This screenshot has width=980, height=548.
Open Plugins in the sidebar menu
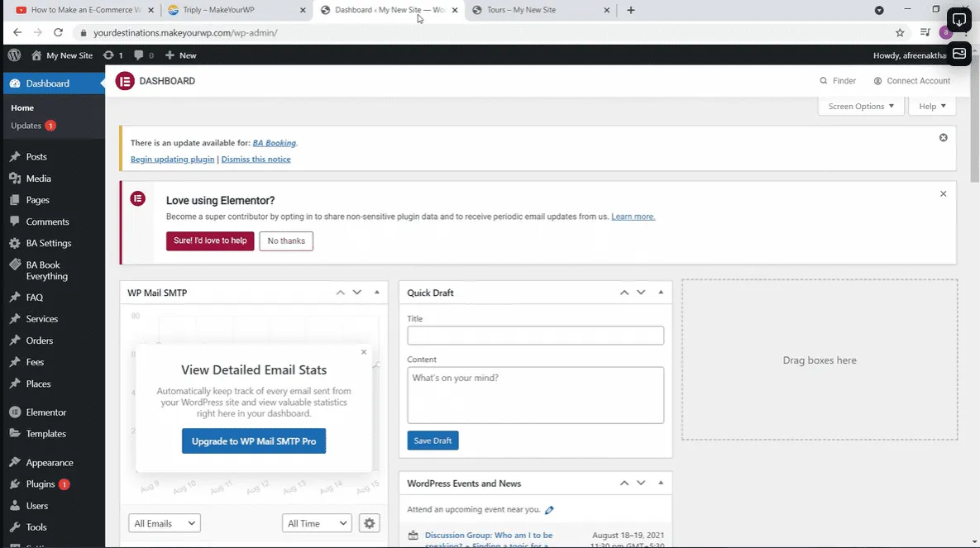40,484
